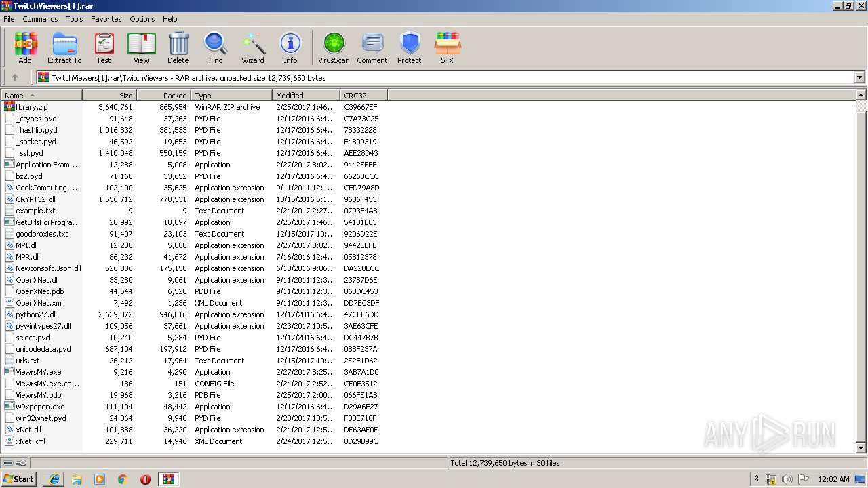Click the volume icon in system tray
868x488 pixels.
tap(787, 479)
